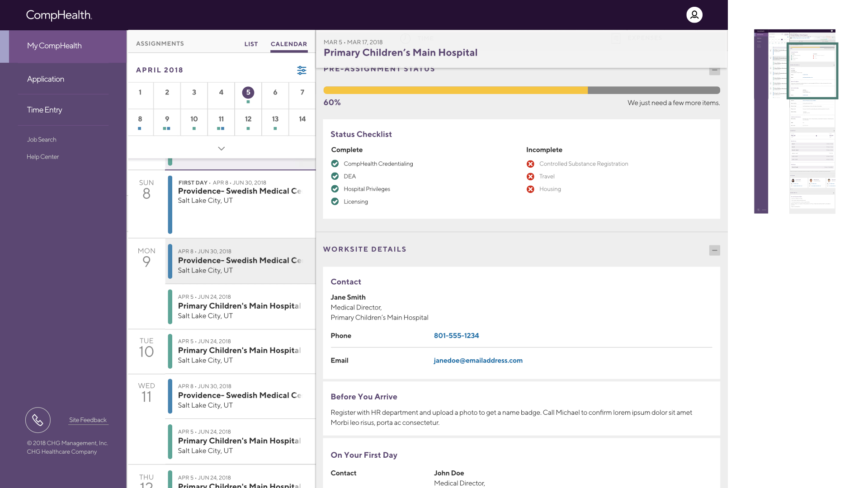
Task: Click contact name John Doe
Action: 449,473
